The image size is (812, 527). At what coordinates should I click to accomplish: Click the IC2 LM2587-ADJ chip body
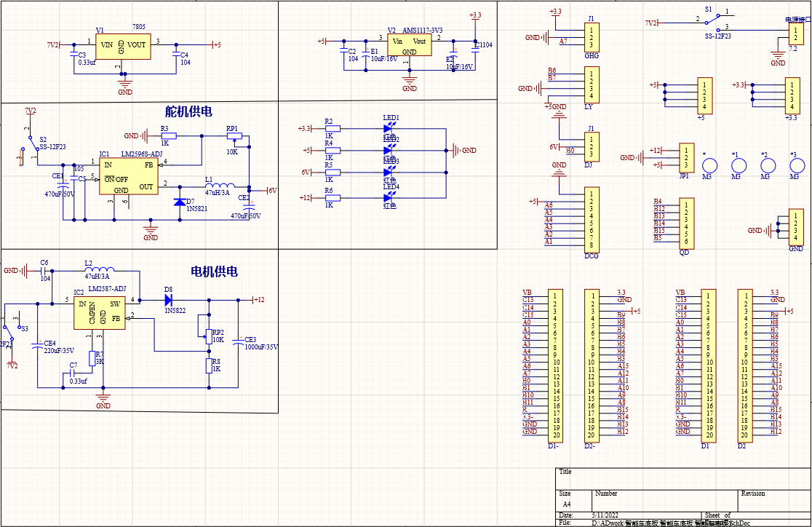(99, 313)
